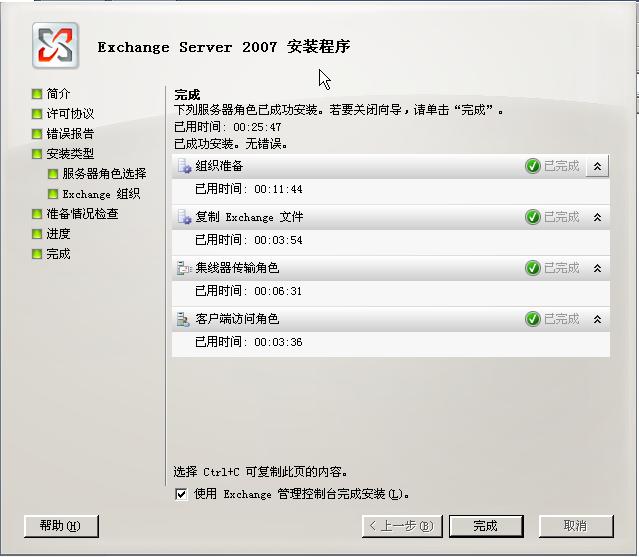Viewport: 639px width, 557px height.
Task: Select 安装类型 step in sidebar
Action: pos(70,154)
